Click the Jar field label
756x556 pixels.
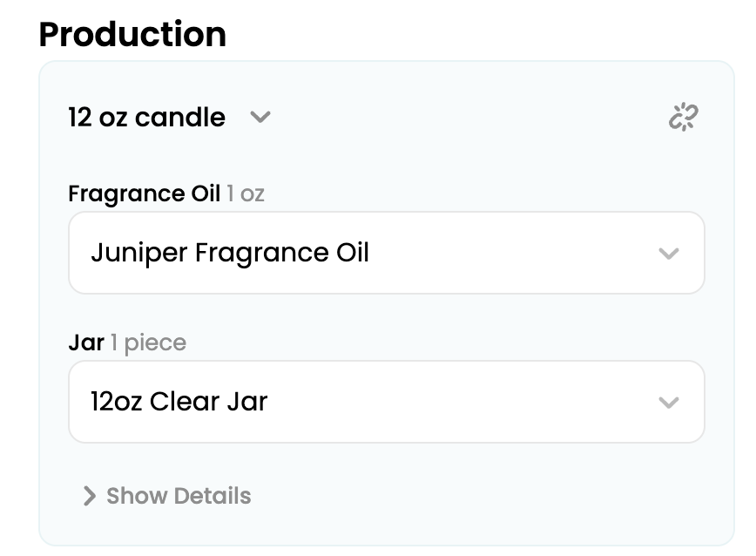[86, 342]
